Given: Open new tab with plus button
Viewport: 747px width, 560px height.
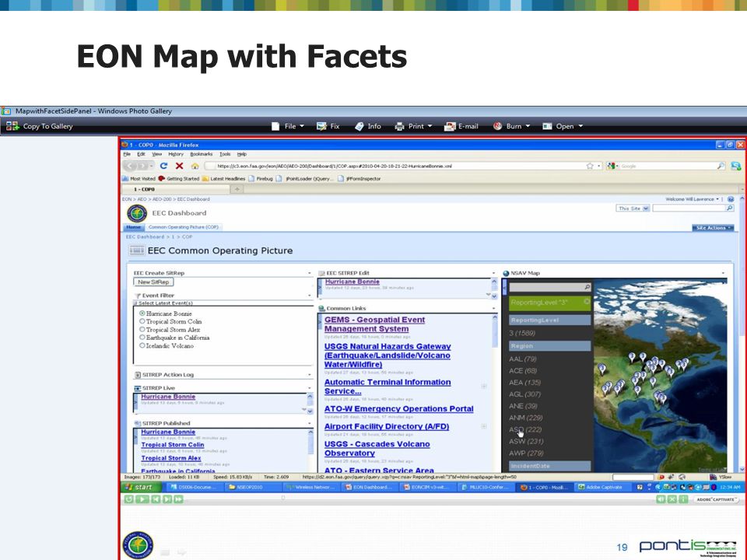Looking at the screenshot, I should (x=237, y=189).
